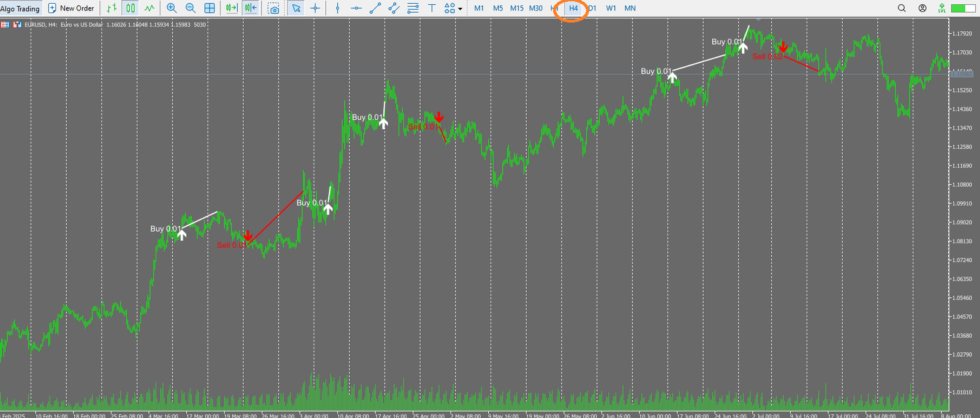Toggle Algo Trading

pyautogui.click(x=20, y=9)
